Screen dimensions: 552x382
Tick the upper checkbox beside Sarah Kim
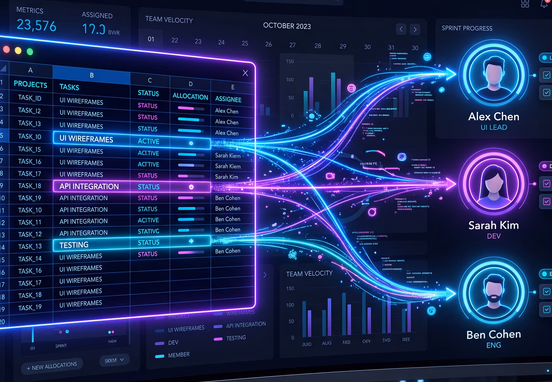(546, 183)
